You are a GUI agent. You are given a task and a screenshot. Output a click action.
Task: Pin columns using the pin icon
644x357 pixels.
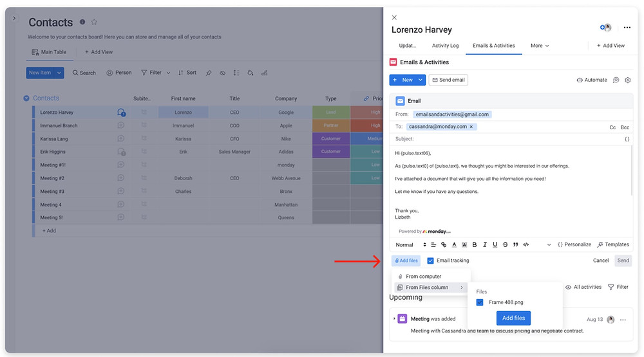tap(209, 73)
